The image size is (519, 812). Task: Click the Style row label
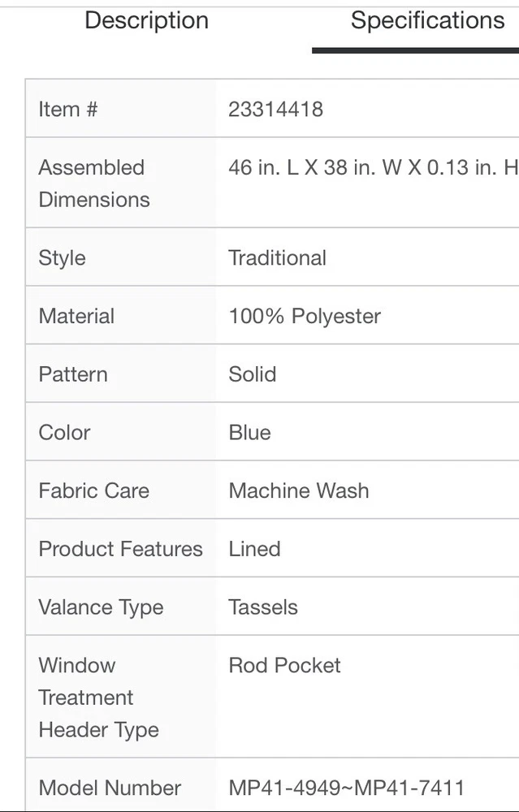click(62, 258)
